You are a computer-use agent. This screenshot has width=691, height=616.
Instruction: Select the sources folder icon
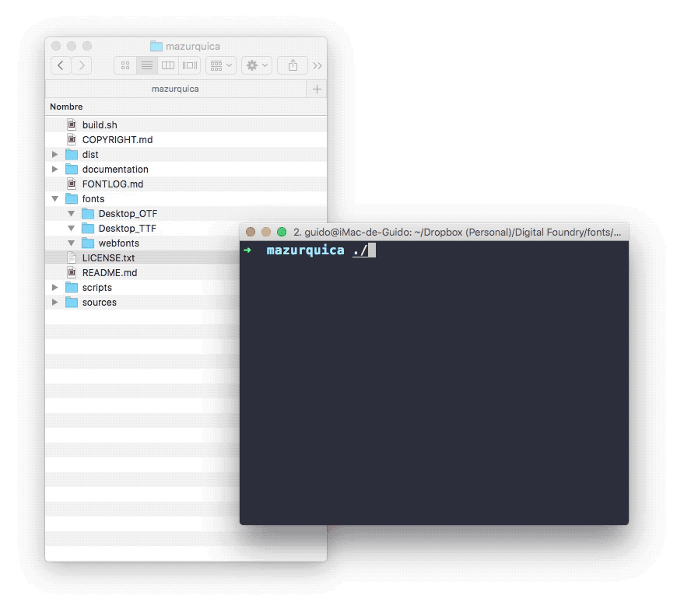click(x=72, y=303)
